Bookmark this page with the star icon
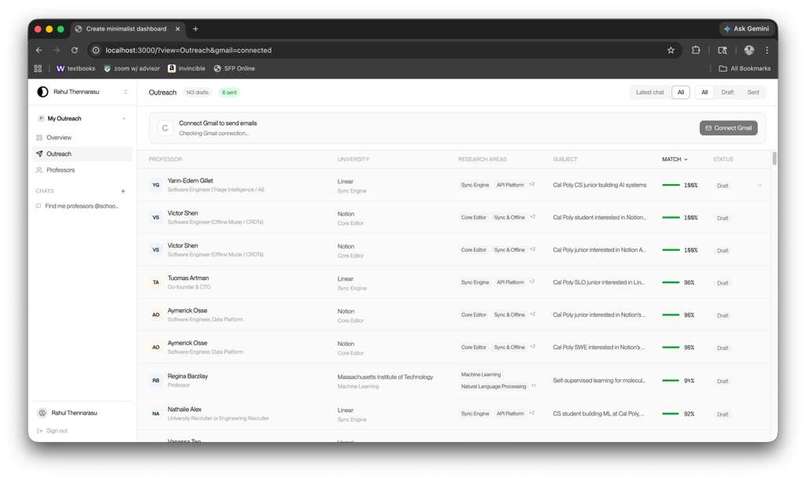Viewport: 806px width, 479px height. coord(671,50)
